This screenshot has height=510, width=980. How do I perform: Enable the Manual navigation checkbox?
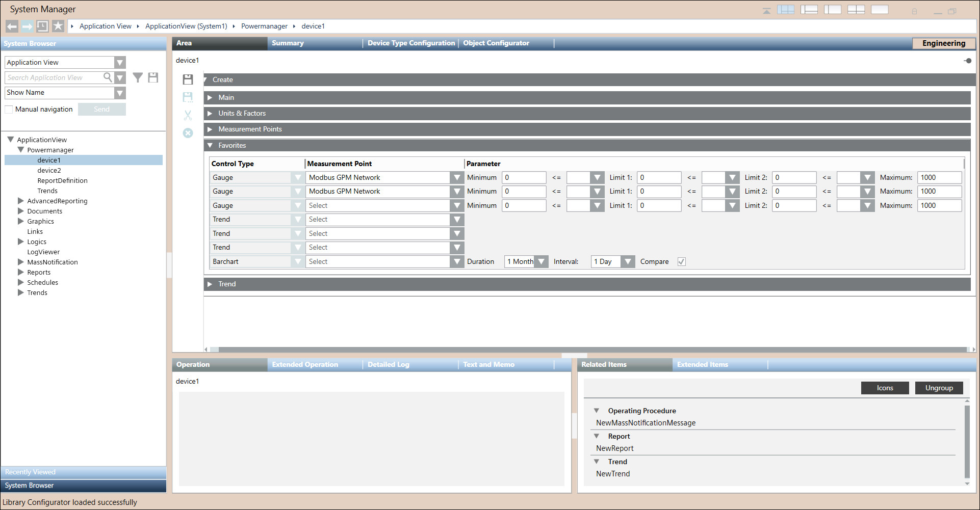pyautogui.click(x=9, y=110)
